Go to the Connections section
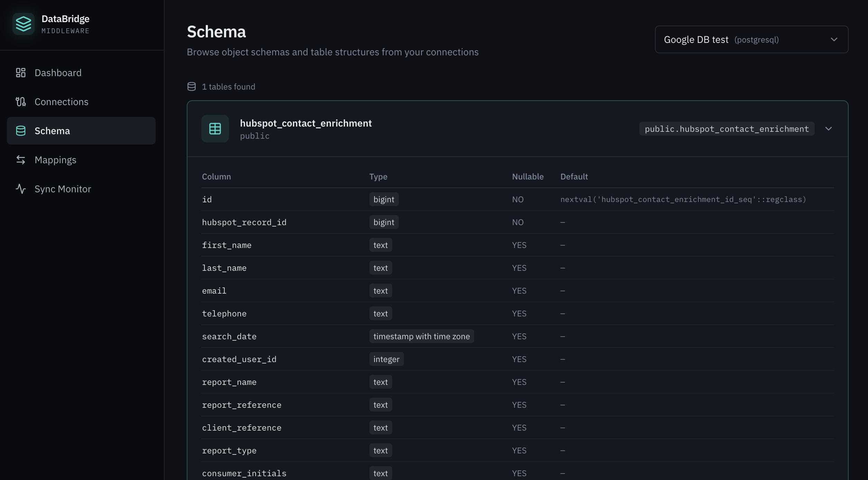The image size is (868, 480). [62, 102]
